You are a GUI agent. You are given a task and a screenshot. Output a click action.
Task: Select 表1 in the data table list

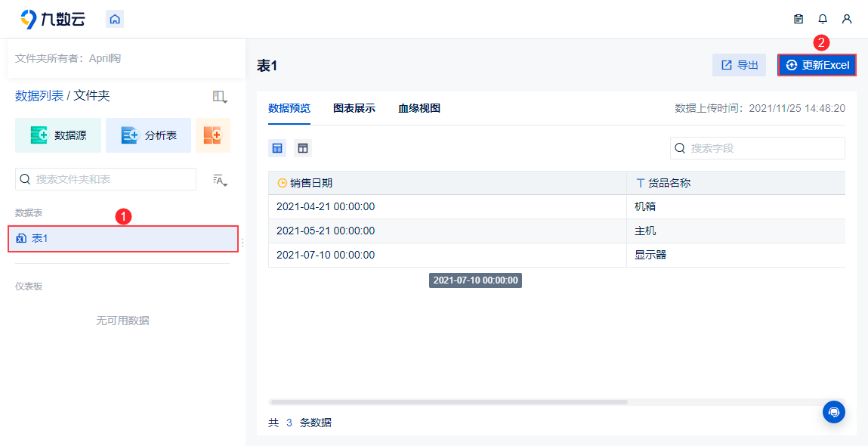pos(123,239)
